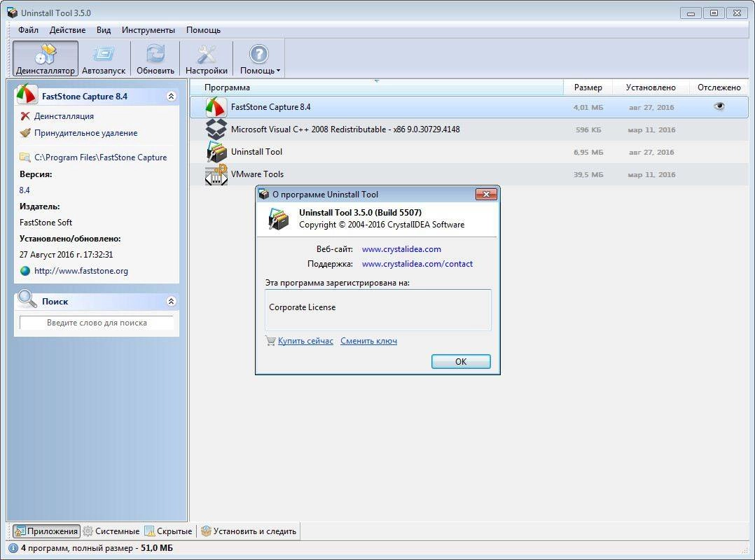Toggle the traced eye icon for FastStone Capture
755x560 pixels.
pyautogui.click(x=719, y=106)
